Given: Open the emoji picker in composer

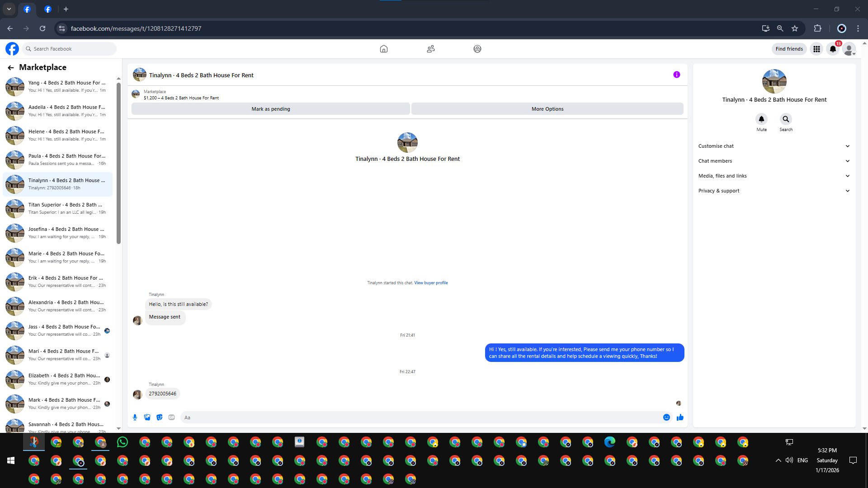Looking at the screenshot, I should tap(666, 417).
